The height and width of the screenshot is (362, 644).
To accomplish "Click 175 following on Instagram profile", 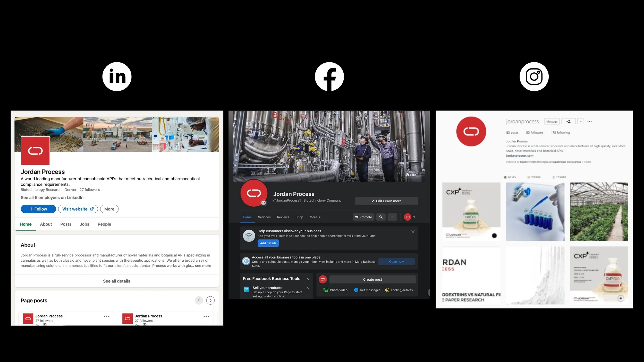I will [x=560, y=133].
